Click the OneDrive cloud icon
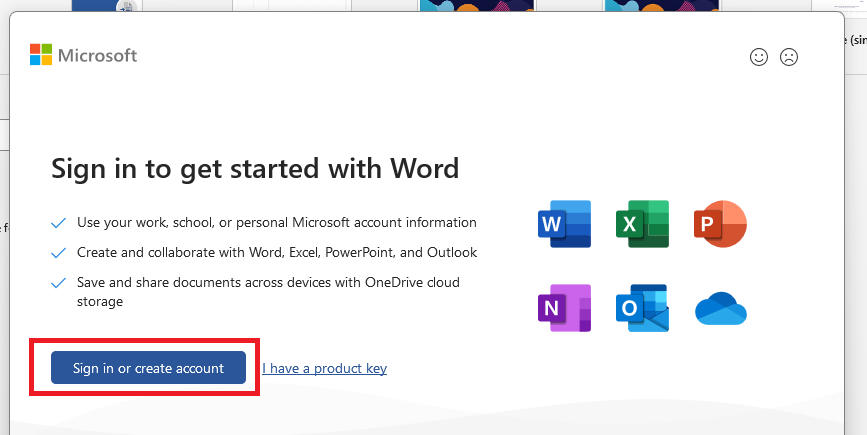Screen dimensions: 867x435 coord(721,309)
